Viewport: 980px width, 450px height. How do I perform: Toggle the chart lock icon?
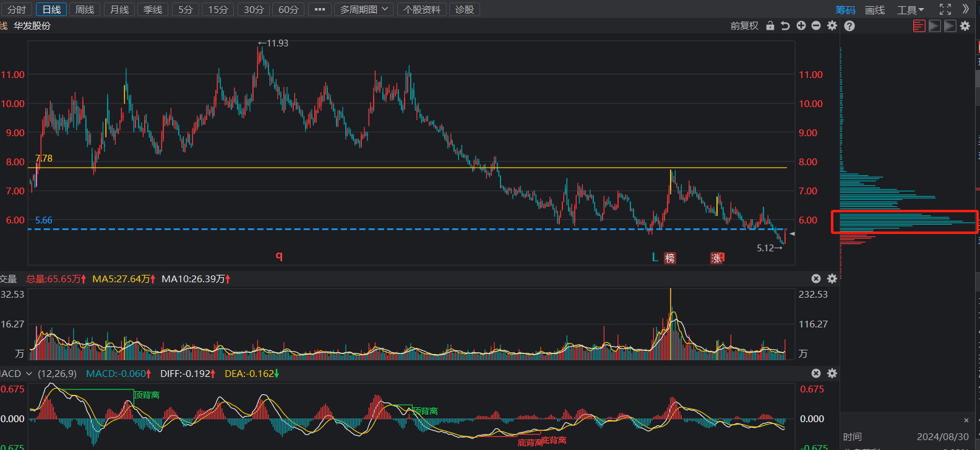click(770, 26)
